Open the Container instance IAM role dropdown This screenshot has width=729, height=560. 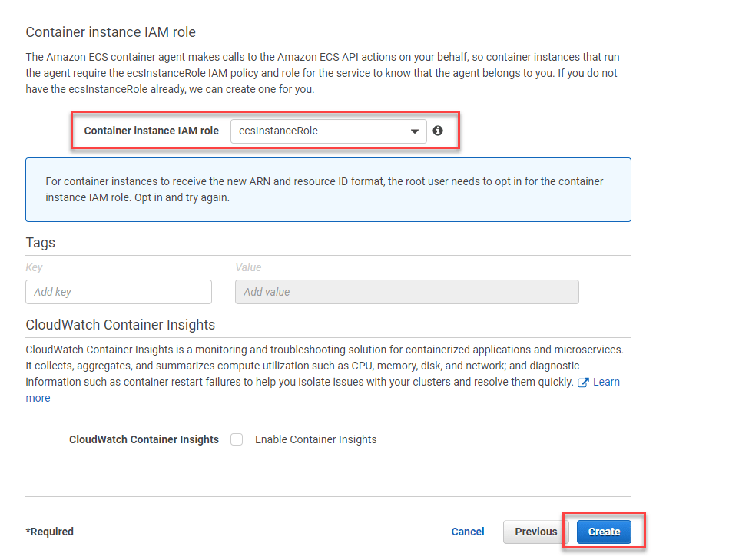coord(328,131)
